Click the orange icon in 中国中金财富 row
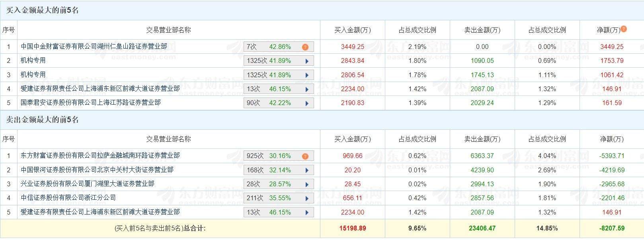644x240 pixels. click(x=305, y=47)
